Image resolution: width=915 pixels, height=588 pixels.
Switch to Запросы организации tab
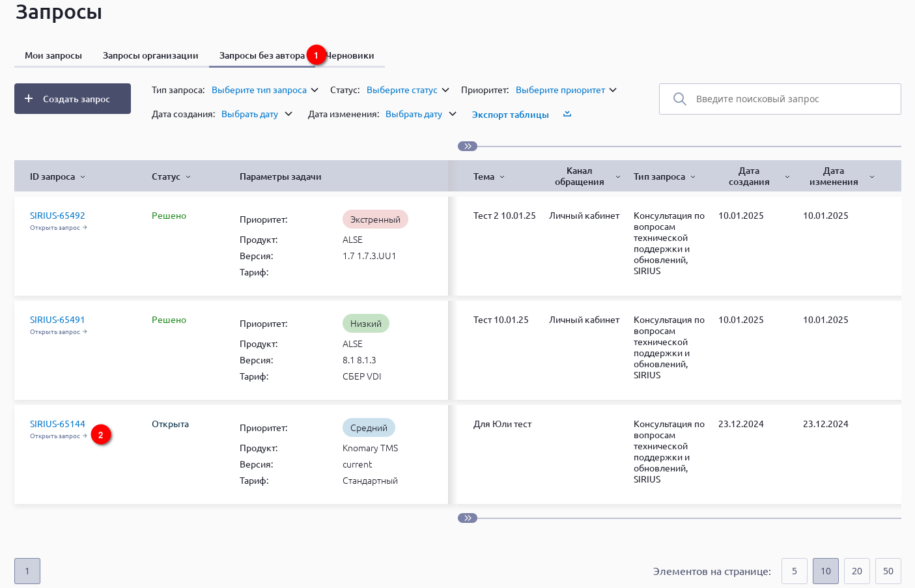tap(150, 55)
